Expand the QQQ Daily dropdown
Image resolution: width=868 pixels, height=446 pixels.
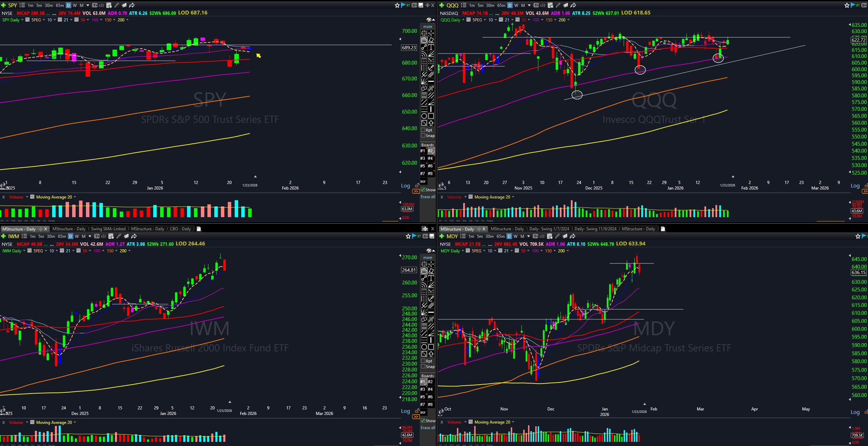click(x=463, y=20)
